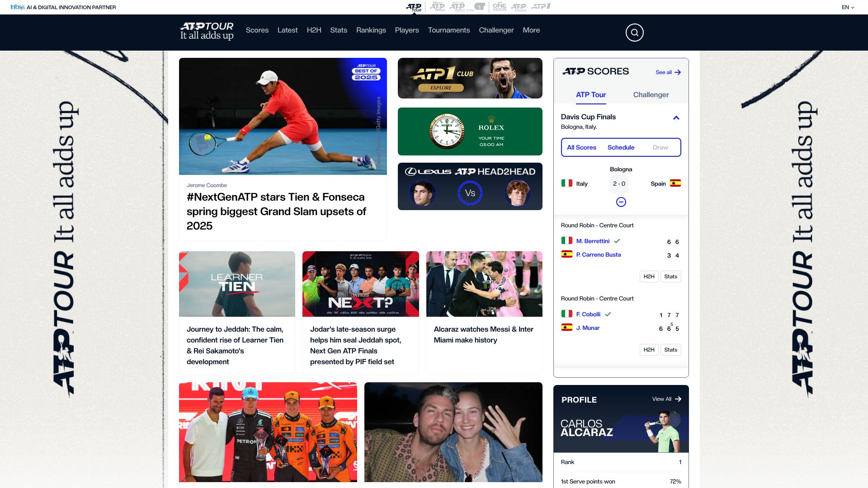Click the ATP Tour It all adds up logo
This screenshot has width=868, height=488.
[207, 31]
